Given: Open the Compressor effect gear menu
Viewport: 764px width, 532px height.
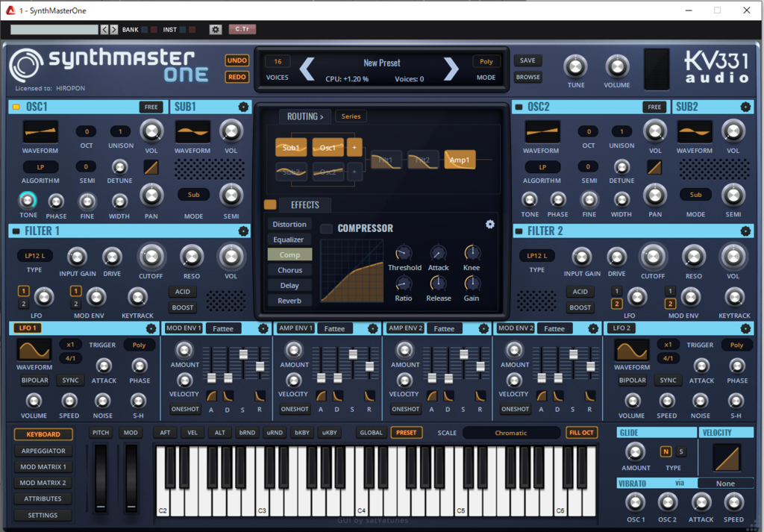Looking at the screenshot, I should (489, 224).
